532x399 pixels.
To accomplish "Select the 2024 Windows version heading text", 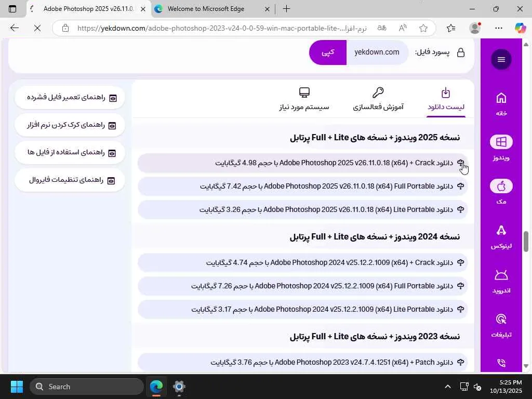I will point(375,236).
